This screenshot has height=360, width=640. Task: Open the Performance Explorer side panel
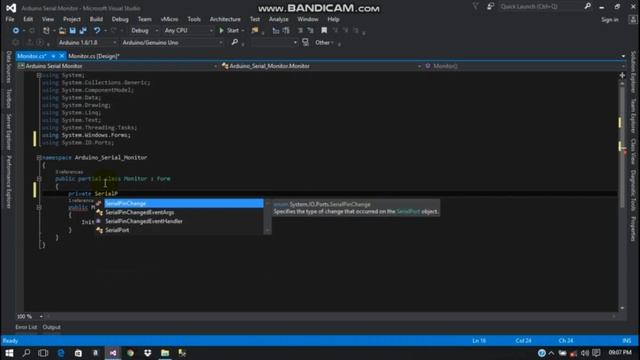coord(8,182)
